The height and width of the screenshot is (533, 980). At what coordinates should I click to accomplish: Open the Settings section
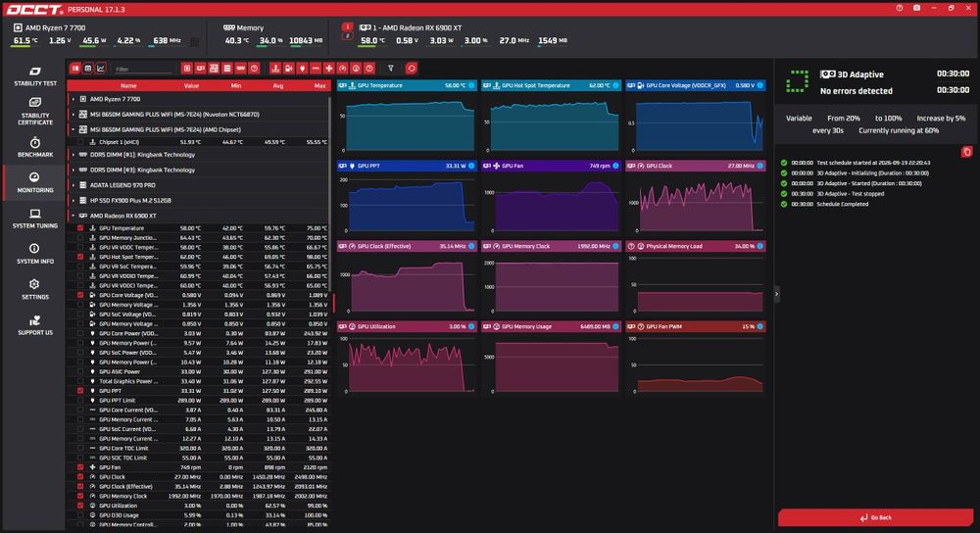pyautogui.click(x=35, y=289)
